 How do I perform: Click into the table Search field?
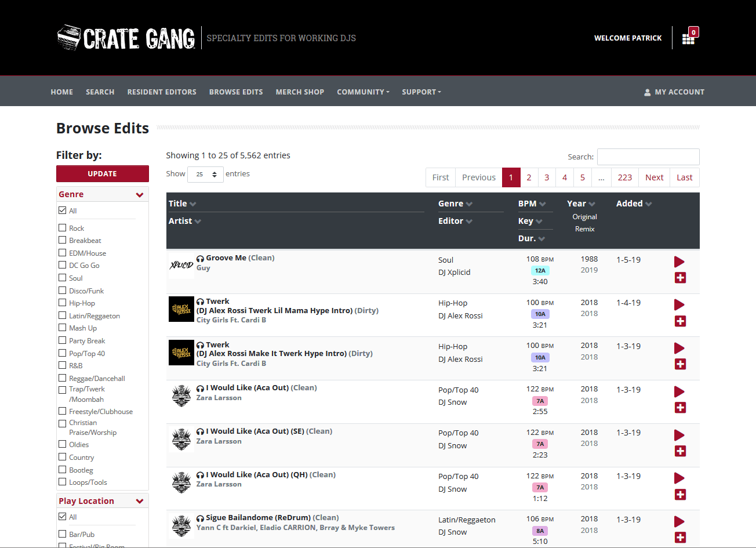click(x=648, y=157)
